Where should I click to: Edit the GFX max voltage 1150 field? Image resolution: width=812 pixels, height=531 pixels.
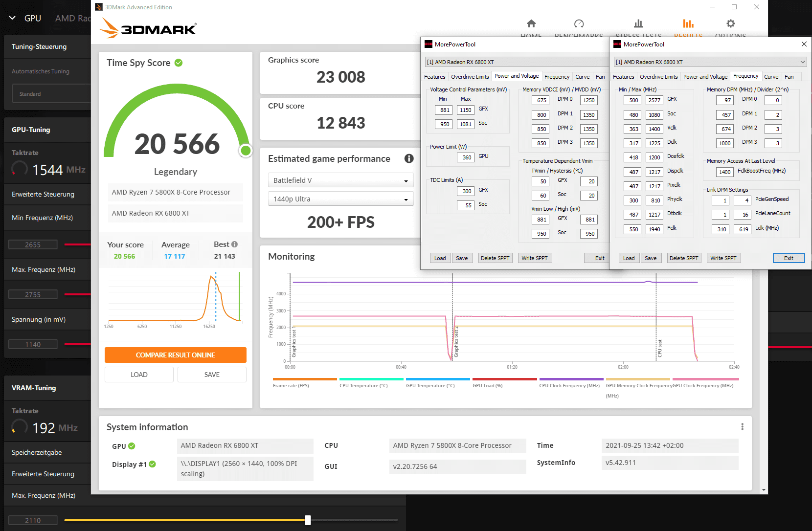(x=465, y=110)
